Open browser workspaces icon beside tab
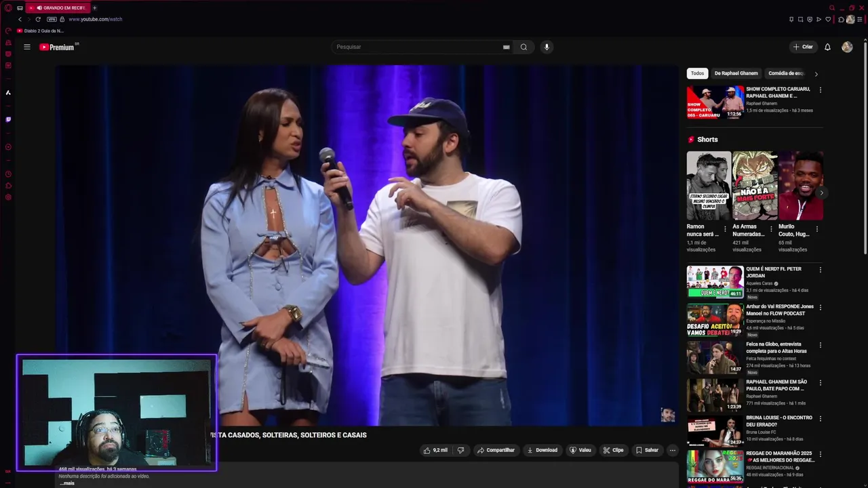 click(20, 7)
